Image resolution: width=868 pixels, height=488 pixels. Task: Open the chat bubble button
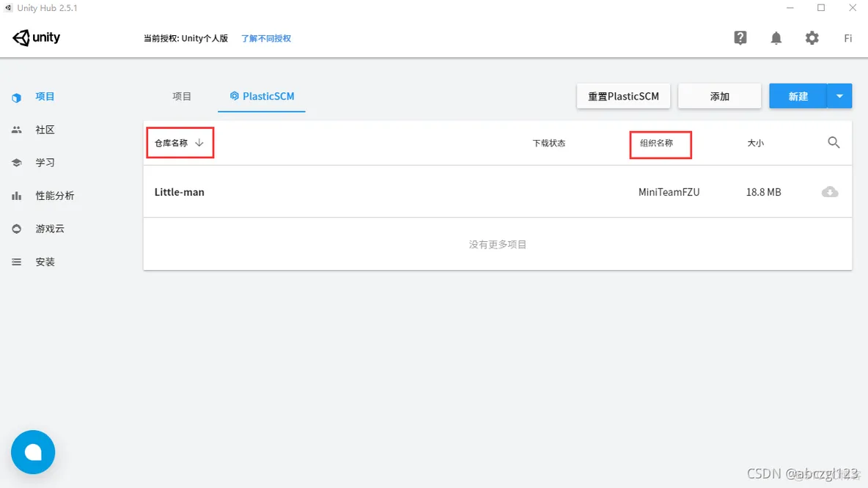33,452
